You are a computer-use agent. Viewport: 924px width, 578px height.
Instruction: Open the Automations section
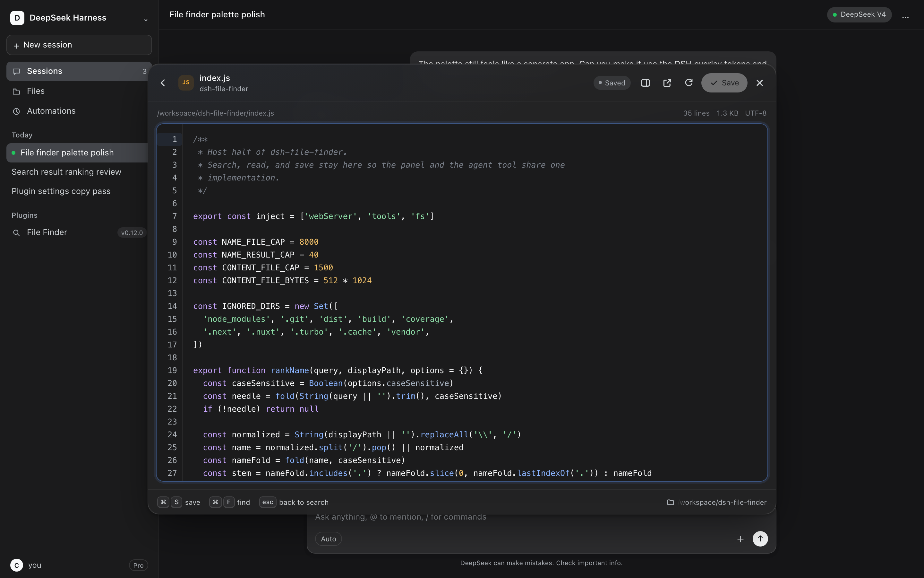[79, 111]
